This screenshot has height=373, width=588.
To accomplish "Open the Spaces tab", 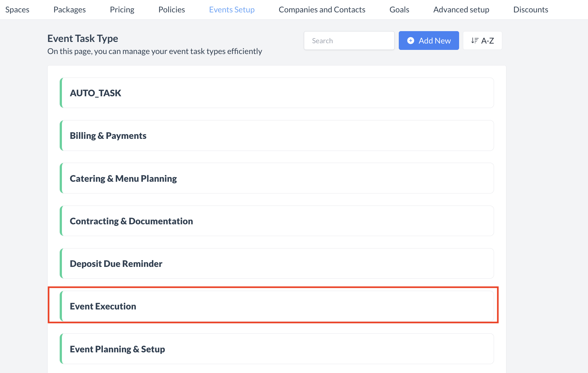I will pos(17,10).
